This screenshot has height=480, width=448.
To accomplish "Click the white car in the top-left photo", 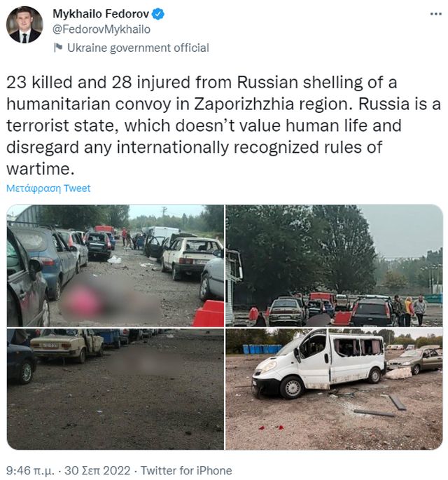I will [191, 257].
